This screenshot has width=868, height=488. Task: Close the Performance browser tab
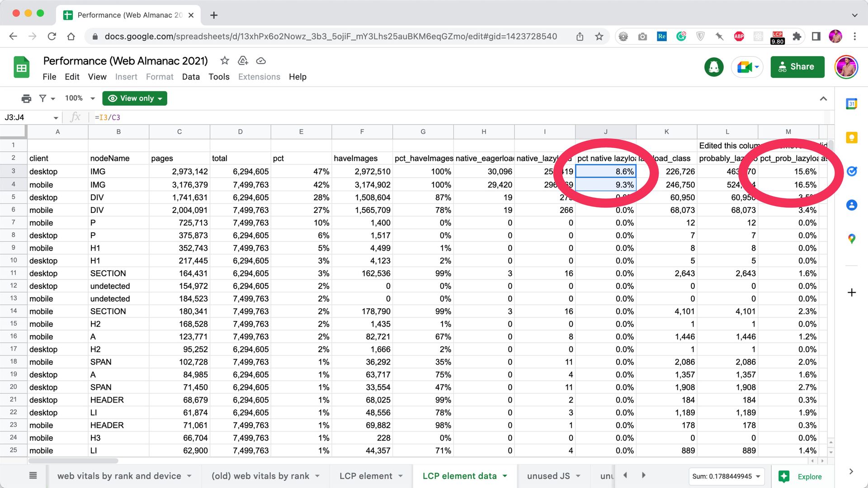(191, 15)
